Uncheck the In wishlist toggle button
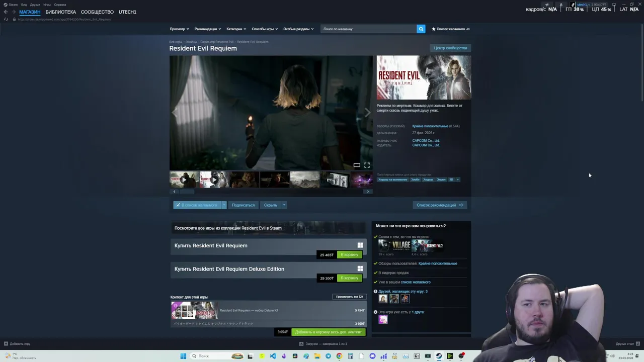The height and width of the screenshot is (362, 644). point(197,205)
